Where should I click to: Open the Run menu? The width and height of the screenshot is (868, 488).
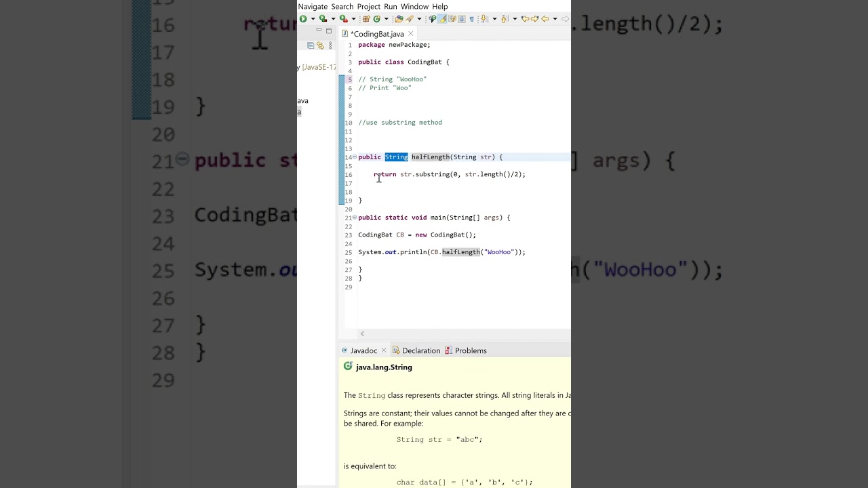pos(391,6)
